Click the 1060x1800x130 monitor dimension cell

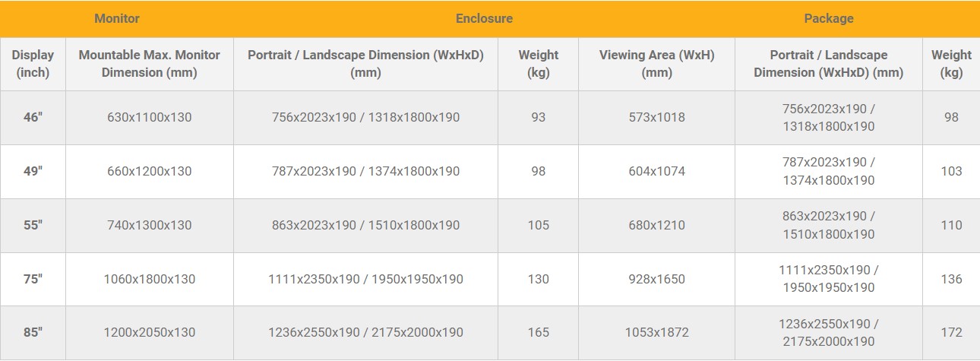pyautogui.click(x=150, y=280)
